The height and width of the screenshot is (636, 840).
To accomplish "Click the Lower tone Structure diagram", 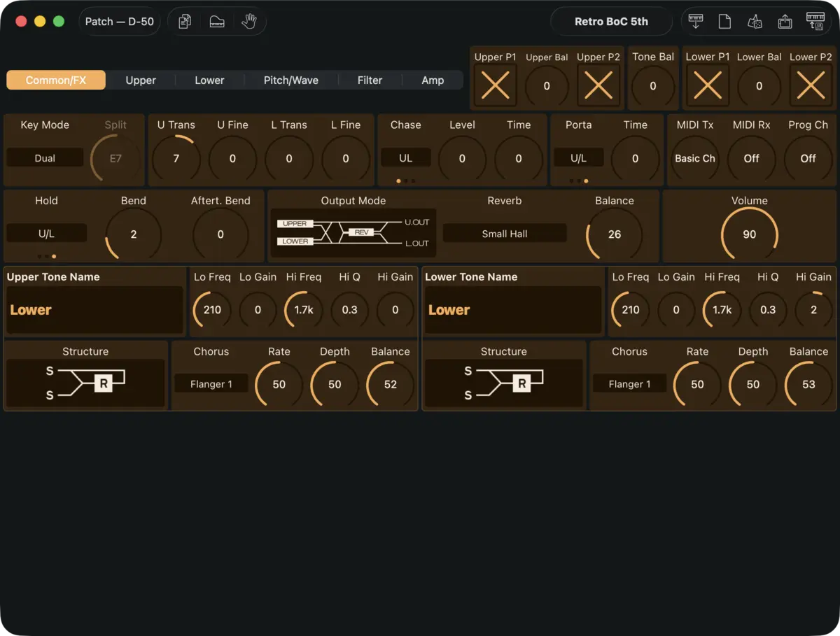I will (504, 383).
